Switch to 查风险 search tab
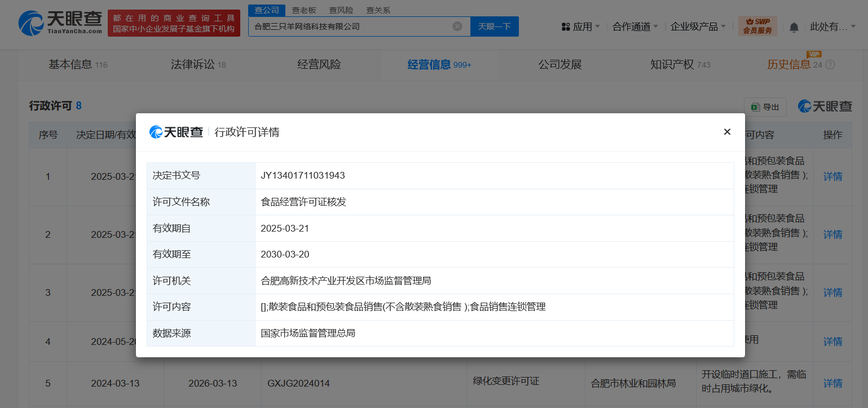This screenshot has height=408, width=868. [x=341, y=10]
